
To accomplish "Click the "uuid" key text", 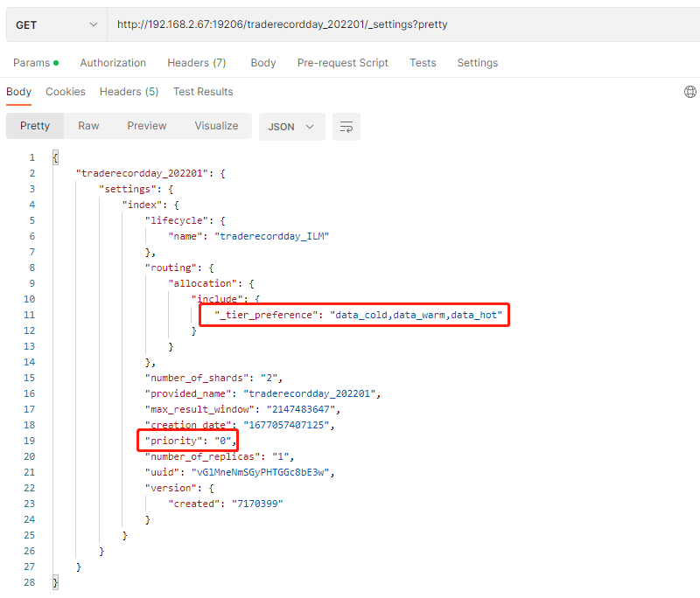I will click(x=163, y=472).
